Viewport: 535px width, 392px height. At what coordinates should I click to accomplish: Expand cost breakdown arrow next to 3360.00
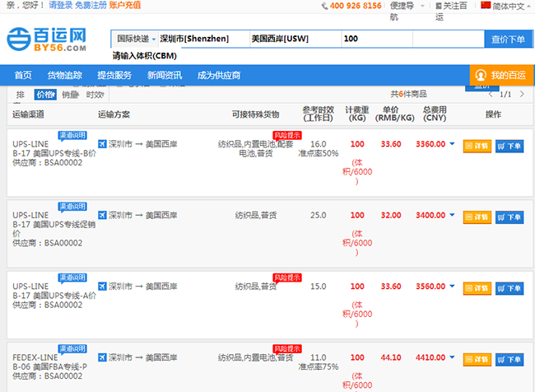452,145
